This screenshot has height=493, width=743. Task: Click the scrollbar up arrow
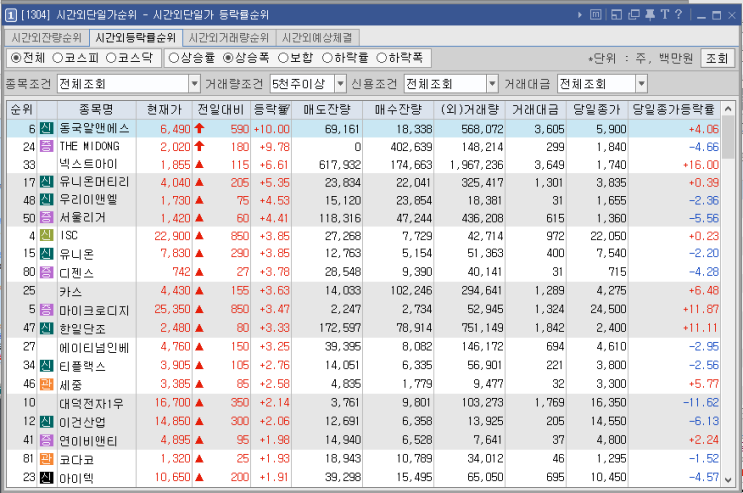[x=728, y=110]
